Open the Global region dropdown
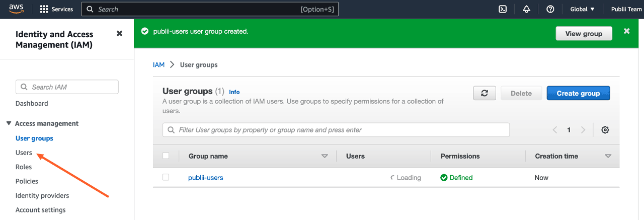 click(x=582, y=9)
